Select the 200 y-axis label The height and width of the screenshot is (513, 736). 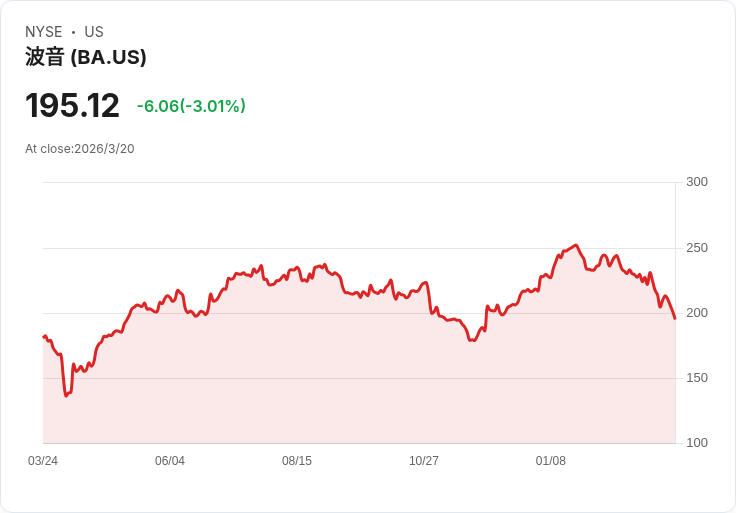[x=697, y=313]
